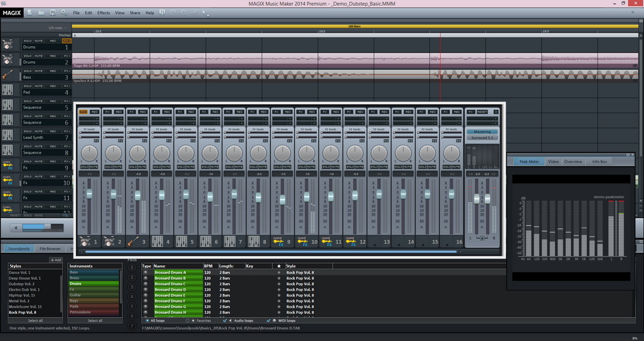Select the All loops radio button
644x341 pixels.
147,320
